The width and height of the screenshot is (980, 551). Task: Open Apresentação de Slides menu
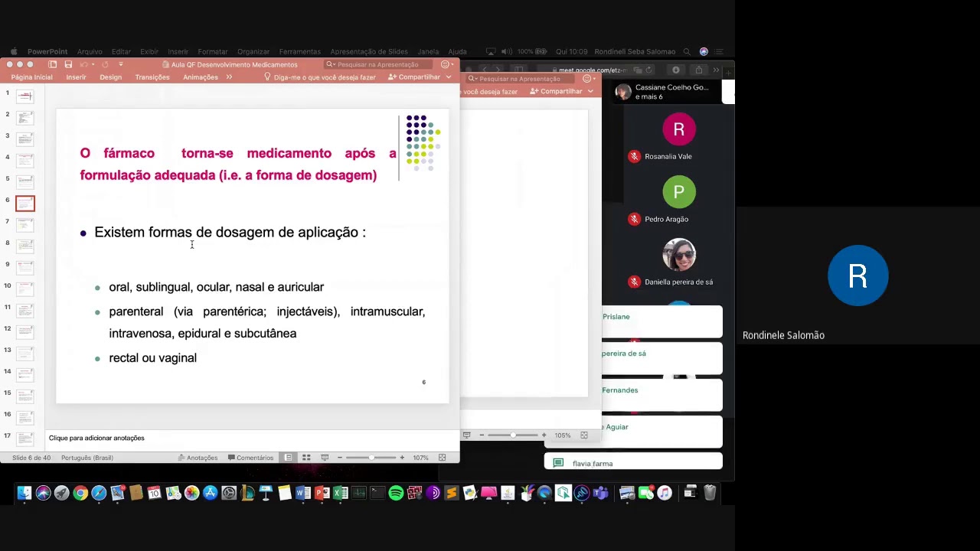369,51
